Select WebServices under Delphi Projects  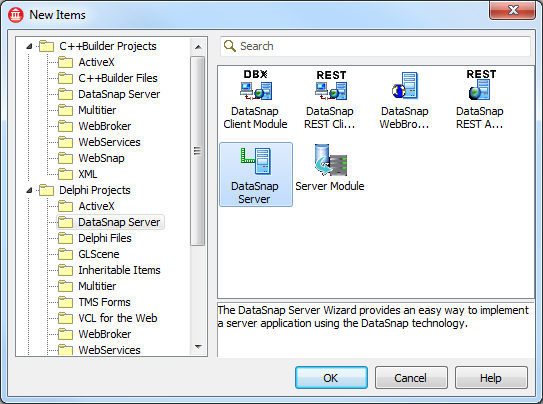[x=109, y=350]
